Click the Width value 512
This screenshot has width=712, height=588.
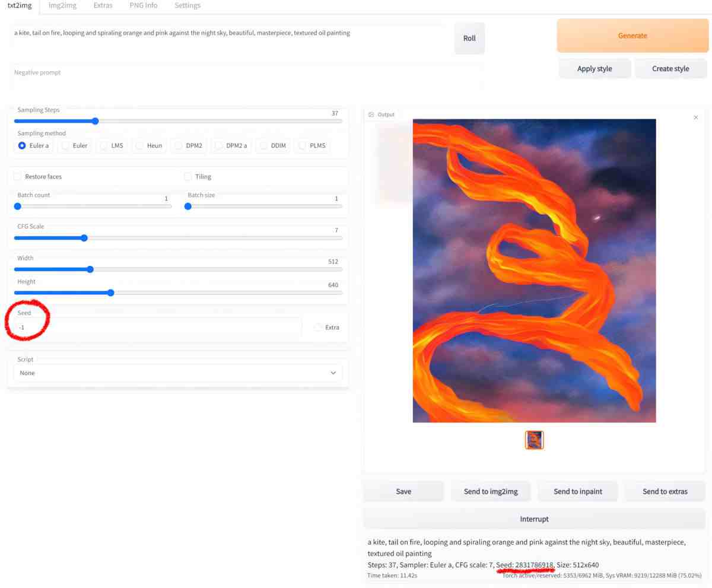point(333,261)
